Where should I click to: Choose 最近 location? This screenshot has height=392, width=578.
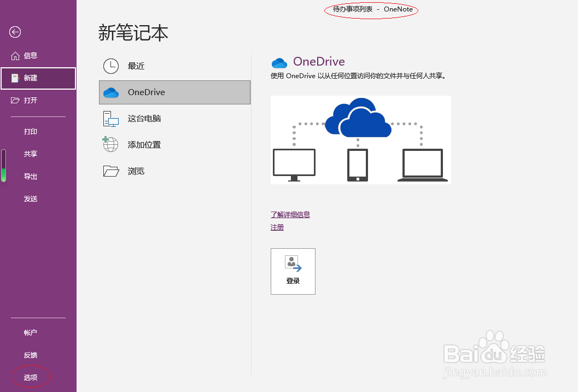[175, 66]
